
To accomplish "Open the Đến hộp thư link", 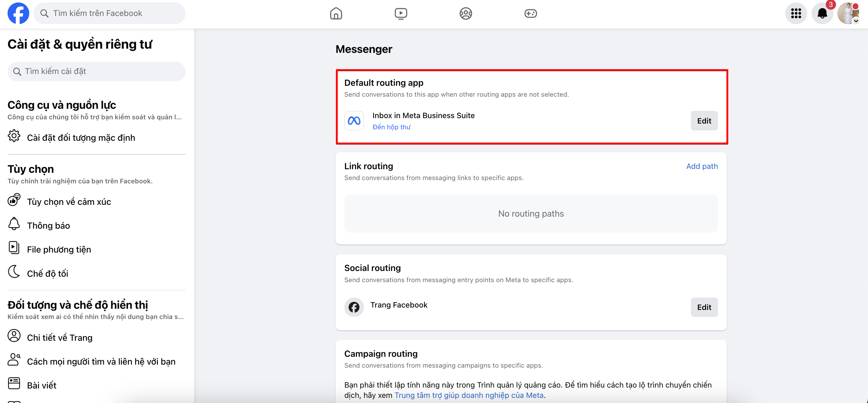I will tap(391, 127).
